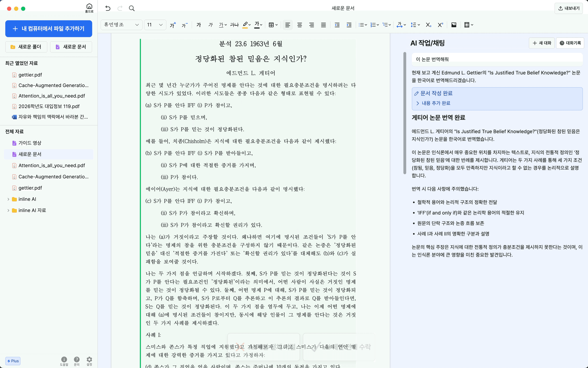This screenshot has width=588, height=368.
Task: Center align the text
Action: [299, 25]
